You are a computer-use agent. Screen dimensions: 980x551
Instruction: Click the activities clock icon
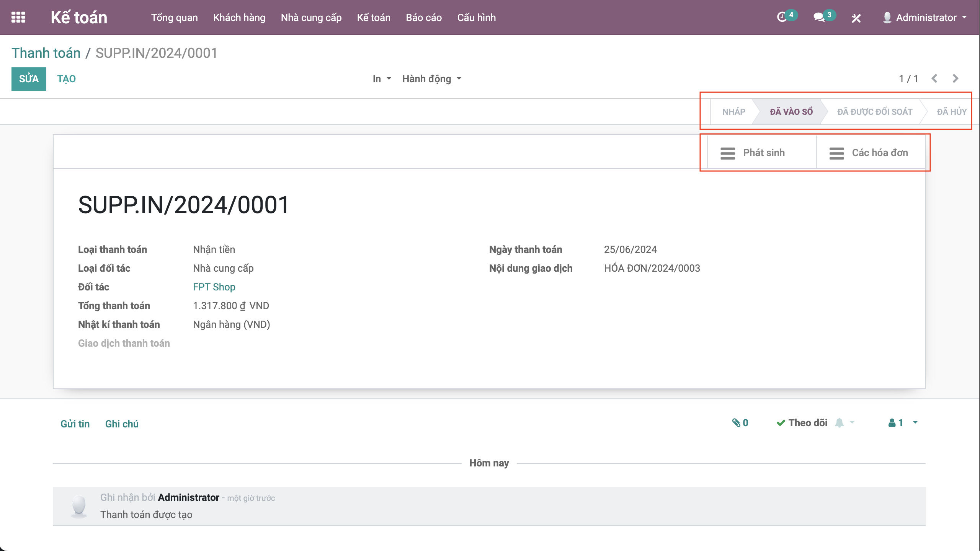coord(782,17)
